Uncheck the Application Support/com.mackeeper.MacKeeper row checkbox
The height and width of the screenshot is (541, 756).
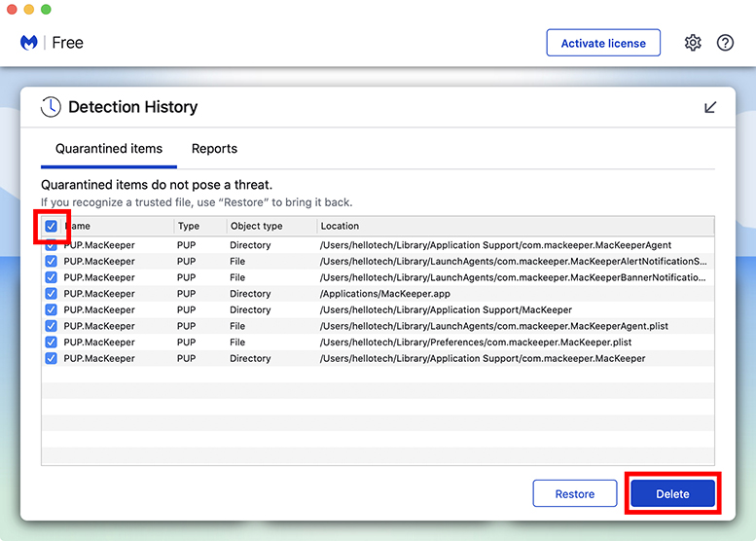[x=52, y=358]
